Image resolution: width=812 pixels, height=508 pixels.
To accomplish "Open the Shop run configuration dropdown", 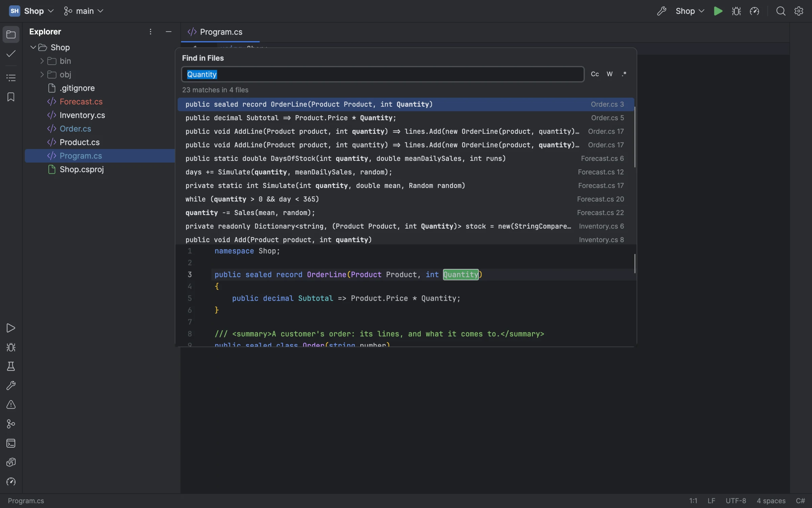I will pyautogui.click(x=690, y=11).
